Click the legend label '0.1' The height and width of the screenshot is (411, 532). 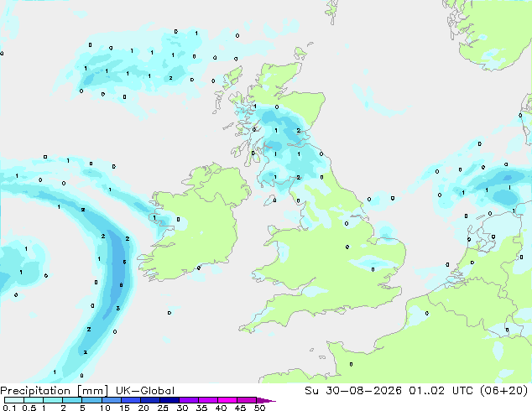click(x=9, y=408)
